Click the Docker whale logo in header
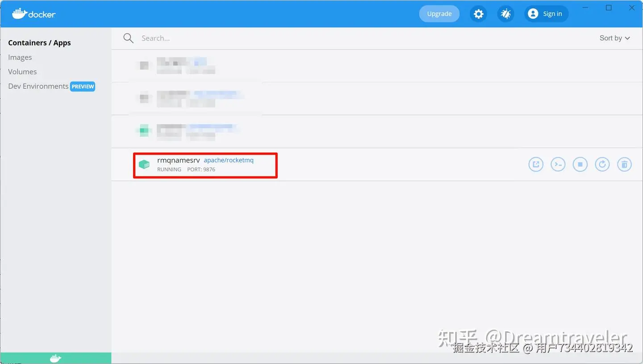Image resolution: width=643 pixels, height=364 pixels. [34, 13]
